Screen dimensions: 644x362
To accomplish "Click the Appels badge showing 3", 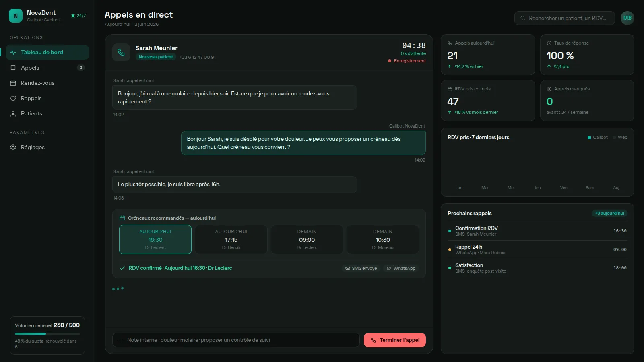I will [x=81, y=68].
